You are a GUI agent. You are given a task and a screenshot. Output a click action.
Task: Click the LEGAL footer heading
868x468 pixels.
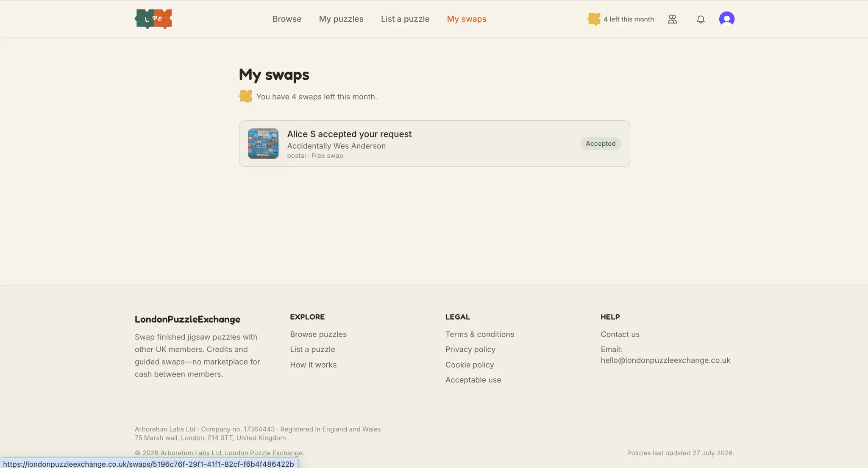(x=458, y=317)
